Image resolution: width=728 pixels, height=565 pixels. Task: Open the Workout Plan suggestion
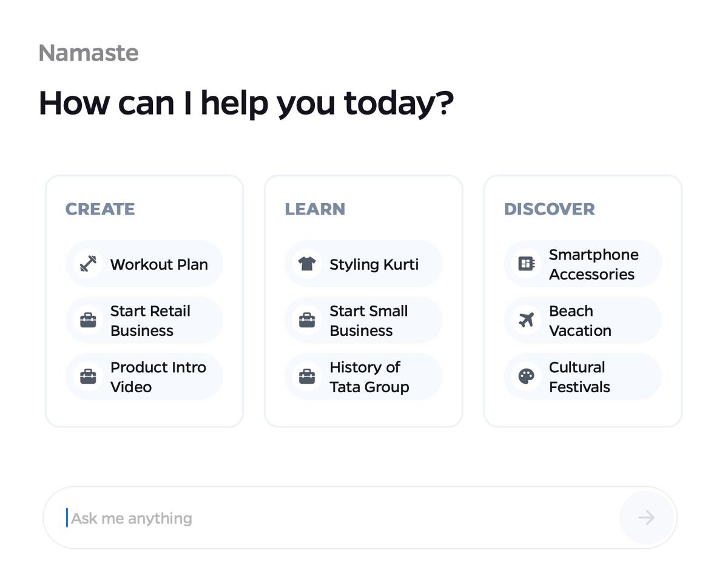[144, 264]
